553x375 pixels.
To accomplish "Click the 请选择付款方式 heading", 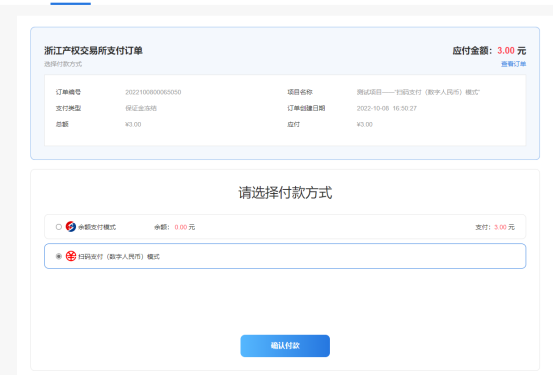I will pos(285,193).
